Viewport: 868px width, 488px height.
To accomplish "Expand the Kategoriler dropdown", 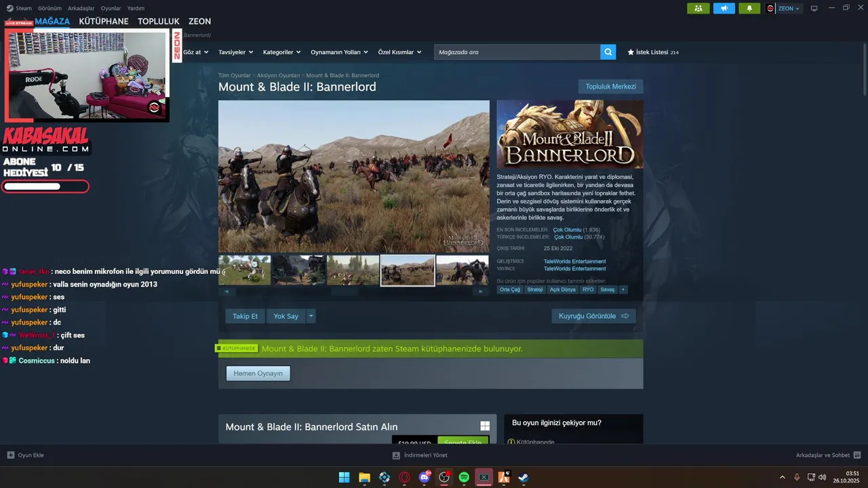I will 281,52.
